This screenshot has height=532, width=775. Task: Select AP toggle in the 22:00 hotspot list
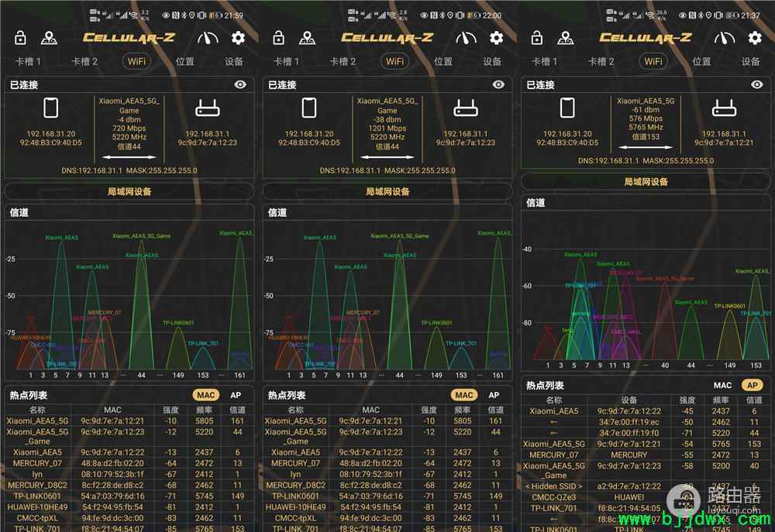494,395
